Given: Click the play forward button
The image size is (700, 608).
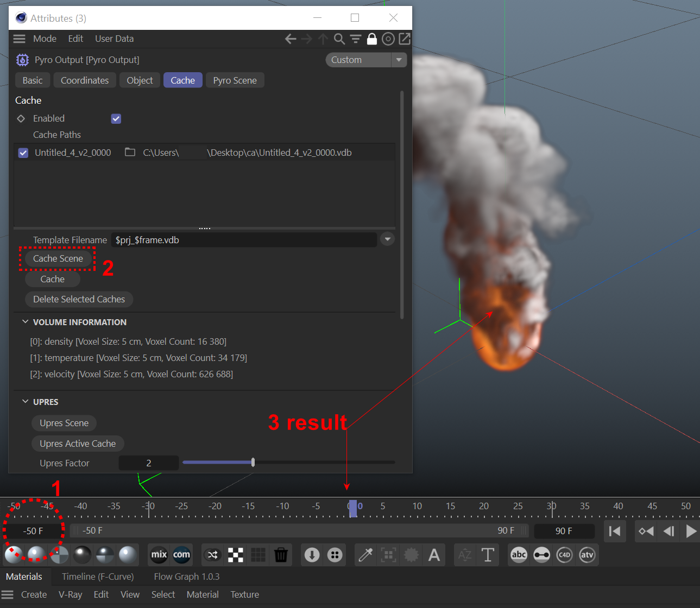Looking at the screenshot, I should click(x=691, y=531).
